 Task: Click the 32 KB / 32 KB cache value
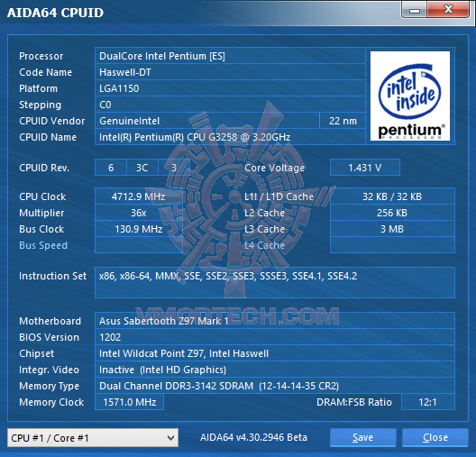pyautogui.click(x=392, y=197)
